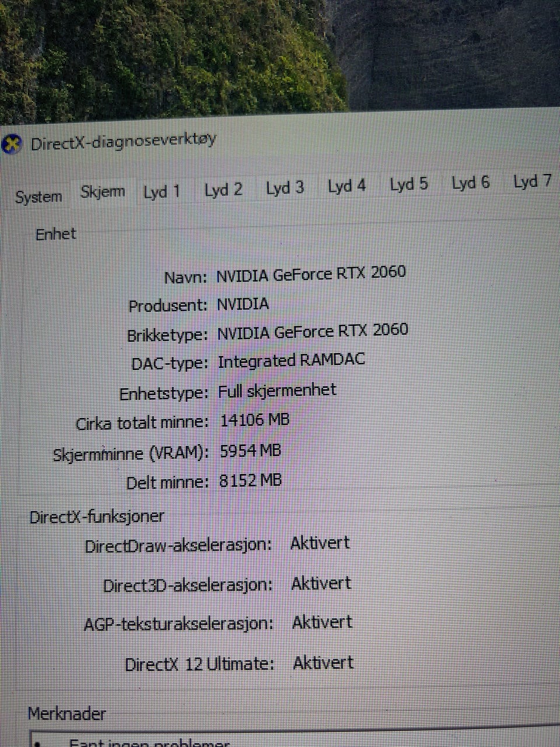Switch to the System tab
The height and width of the screenshot is (747, 560).
click(38, 197)
